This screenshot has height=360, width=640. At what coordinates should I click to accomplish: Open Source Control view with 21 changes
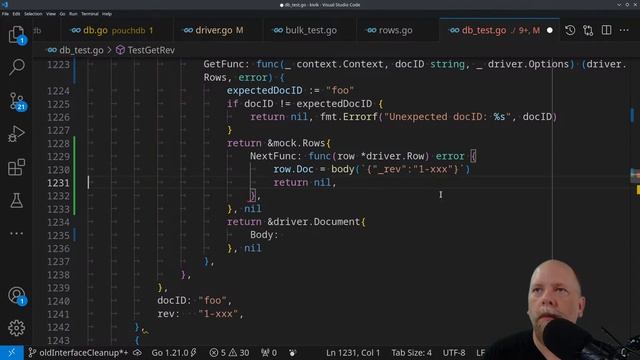(16, 101)
